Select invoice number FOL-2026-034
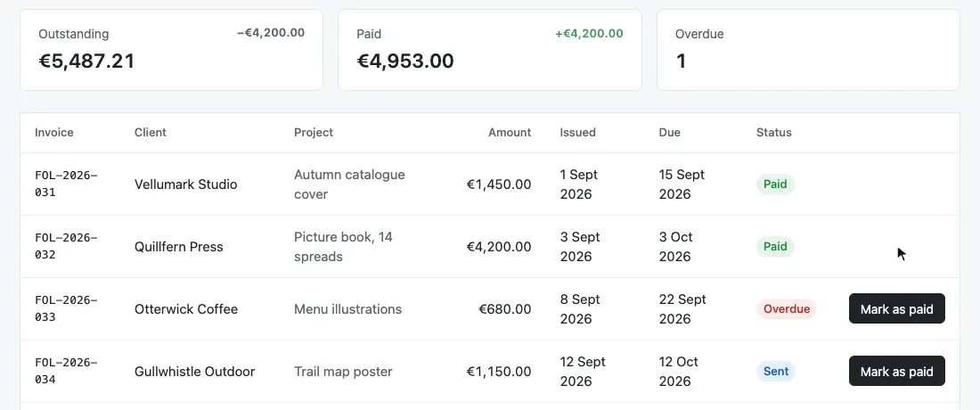The width and height of the screenshot is (980, 410). (66, 372)
